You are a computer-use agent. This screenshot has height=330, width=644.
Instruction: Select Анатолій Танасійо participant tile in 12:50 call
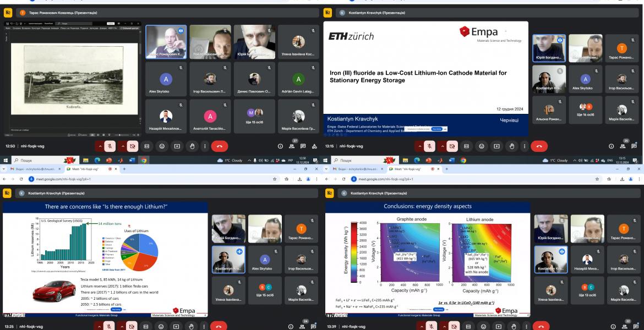tap(210, 116)
